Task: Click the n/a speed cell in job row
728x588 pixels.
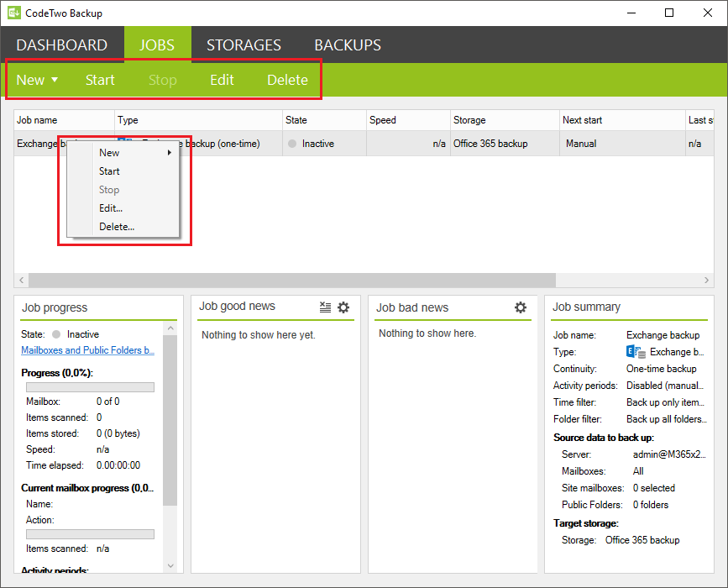Action: tap(409, 144)
